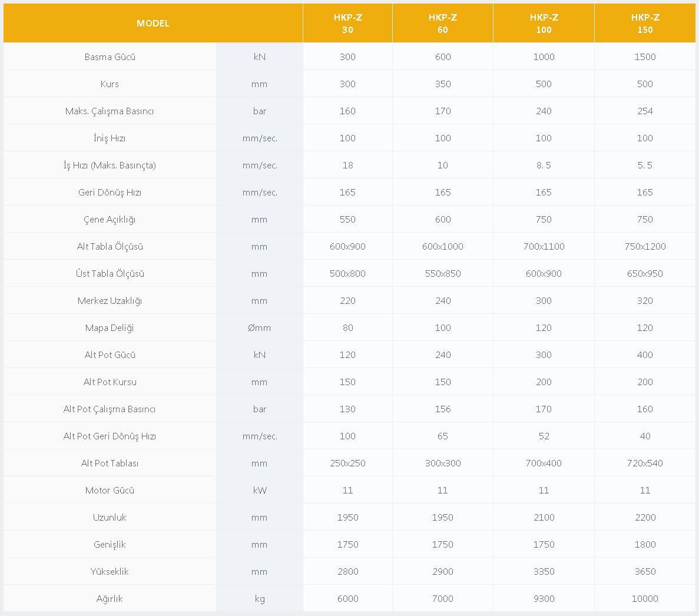Click the 550x850 upper table value
This screenshot has height=616, width=699.
coord(443,273)
